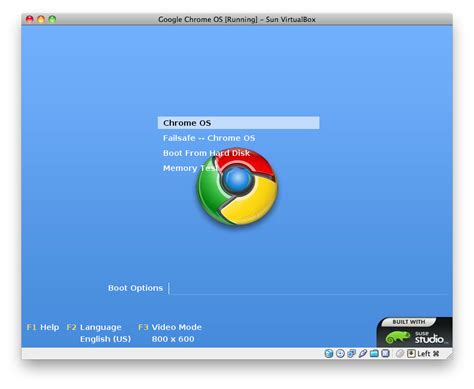Viewport: 474px width, 389px height.
Task: Click the 800 x 600 video mode value
Action: [x=173, y=339]
